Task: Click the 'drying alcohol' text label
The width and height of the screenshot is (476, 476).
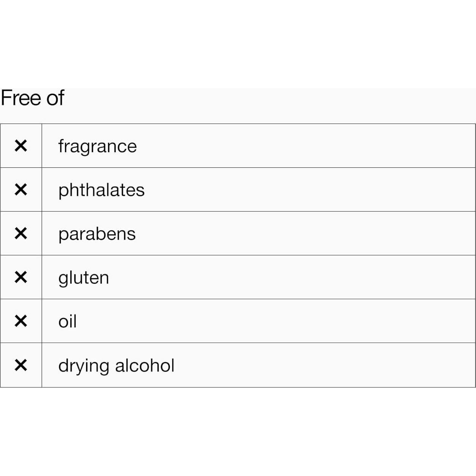Action: [116, 366]
